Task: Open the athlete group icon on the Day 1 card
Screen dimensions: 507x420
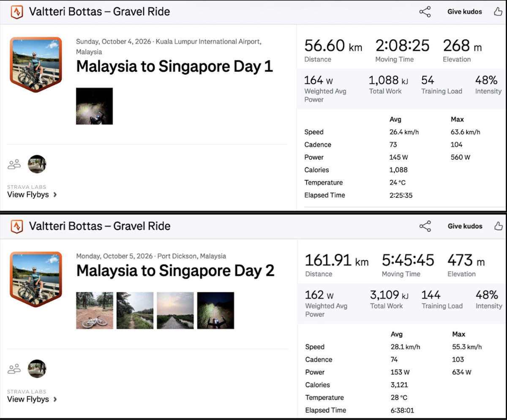Action: pyautogui.click(x=14, y=164)
